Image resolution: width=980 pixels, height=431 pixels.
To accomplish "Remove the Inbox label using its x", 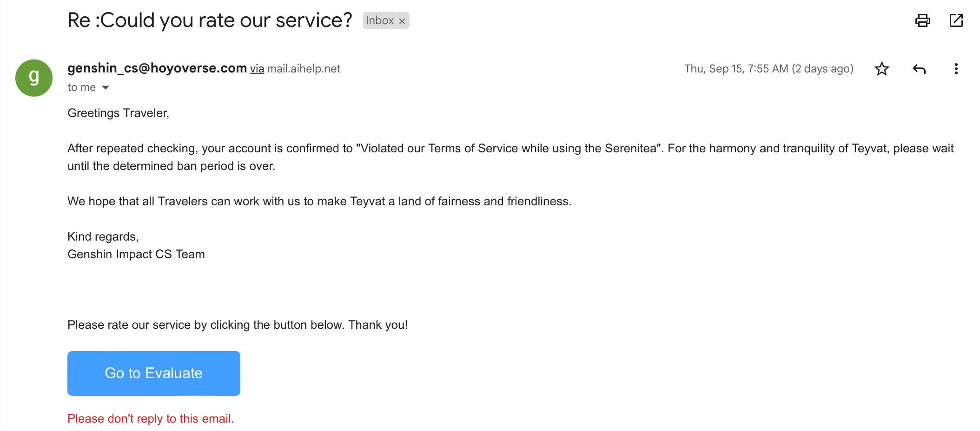I will point(402,21).
